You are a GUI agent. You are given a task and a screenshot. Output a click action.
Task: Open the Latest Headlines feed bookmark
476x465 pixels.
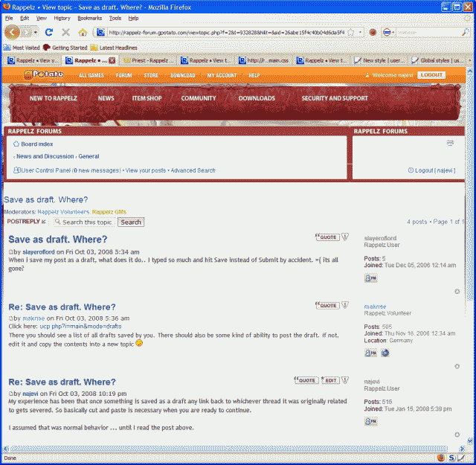click(114, 48)
